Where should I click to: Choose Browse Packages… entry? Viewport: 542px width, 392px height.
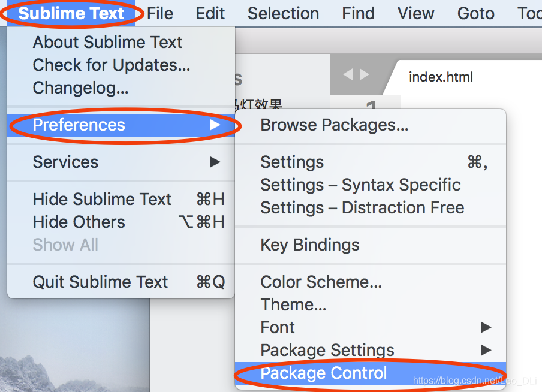coord(334,125)
